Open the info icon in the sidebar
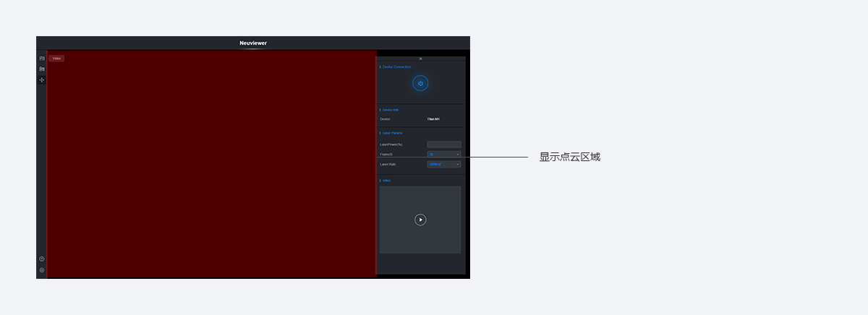This screenshot has height=315, width=868. tap(42, 259)
